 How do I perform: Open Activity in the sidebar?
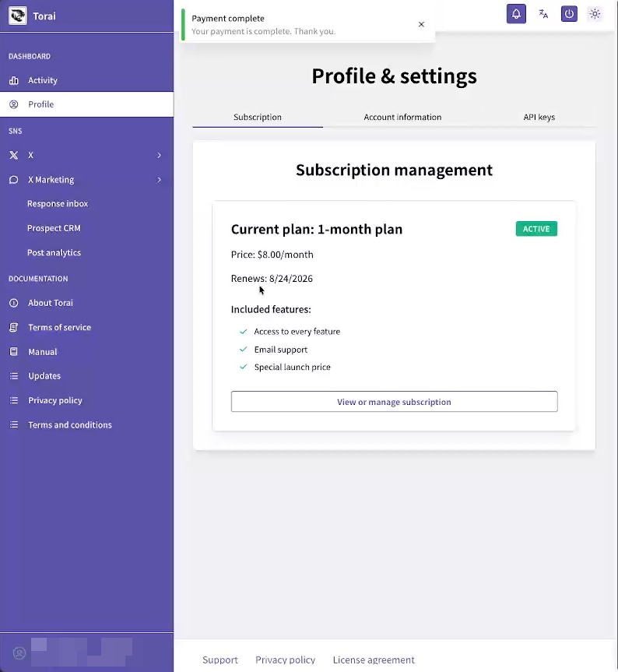click(86, 80)
